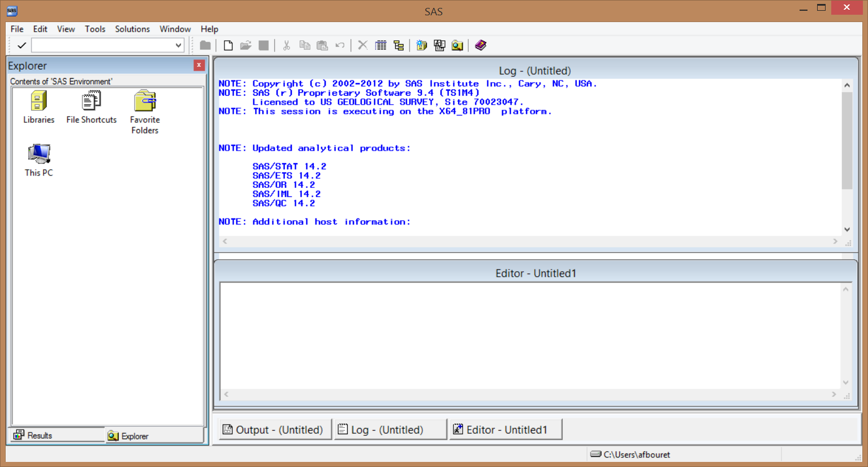Viewport: 868px width, 467px height.
Task: Click the Log window scroll down arrow
Action: (x=847, y=229)
